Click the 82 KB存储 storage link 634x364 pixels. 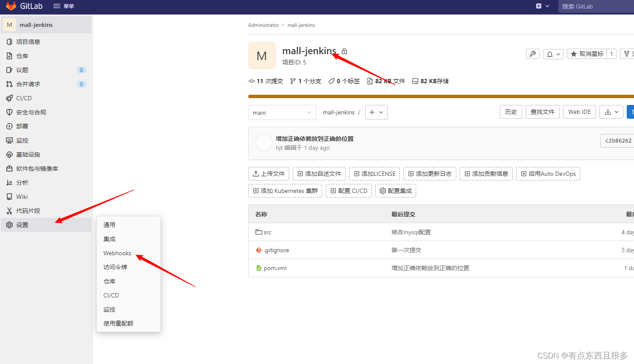(x=430, y=81)
